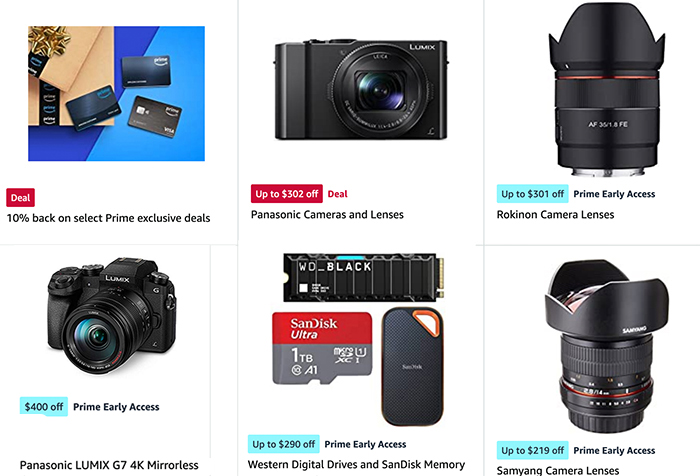
Task: Click the 'Up to $290 off' badge
Action: 283,444
